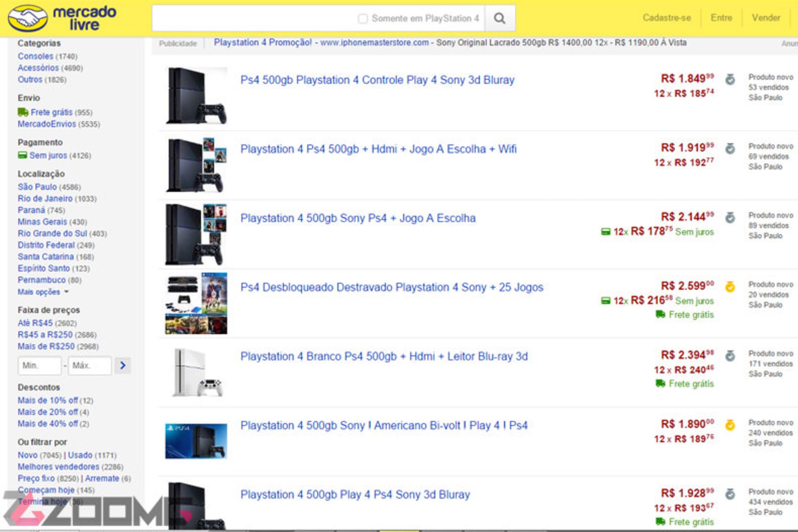Click the medal icon on R$ 1.928 listing
The width and height of the screenshot is (798, 532).
730,494
